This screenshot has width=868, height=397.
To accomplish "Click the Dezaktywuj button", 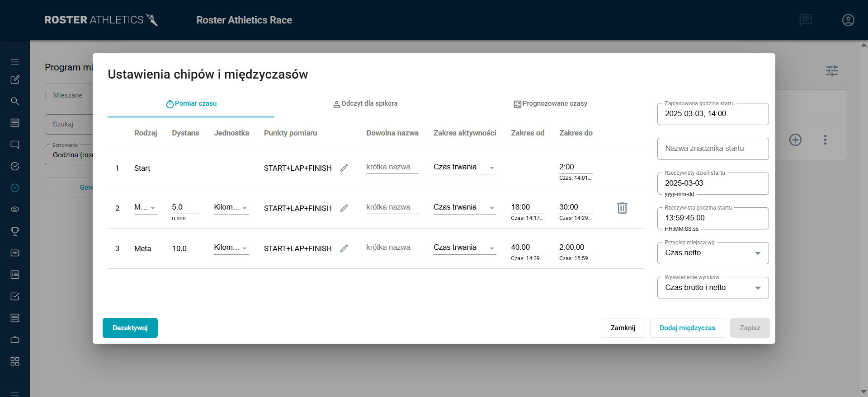I will 130,328.
